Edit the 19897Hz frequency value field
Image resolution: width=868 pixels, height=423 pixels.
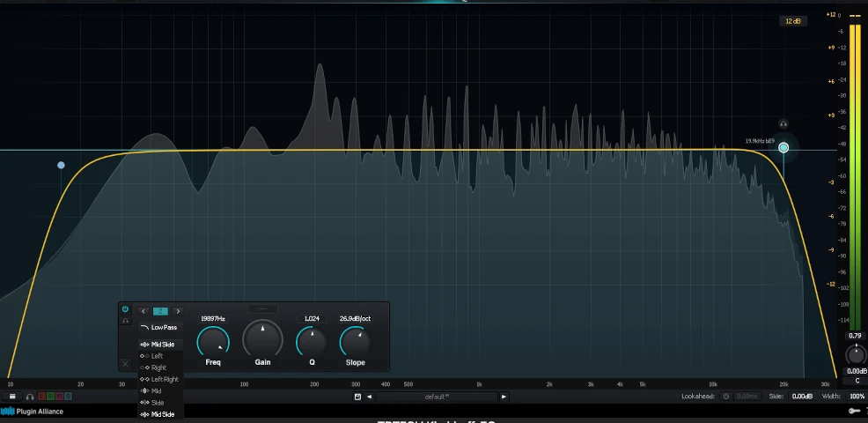pyautogui.click(x=213, y=319)
